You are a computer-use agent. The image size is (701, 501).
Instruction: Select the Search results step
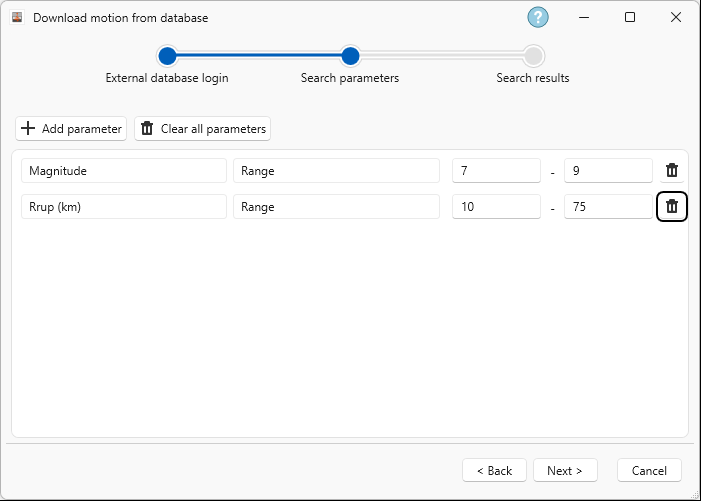tap(533, 78)
